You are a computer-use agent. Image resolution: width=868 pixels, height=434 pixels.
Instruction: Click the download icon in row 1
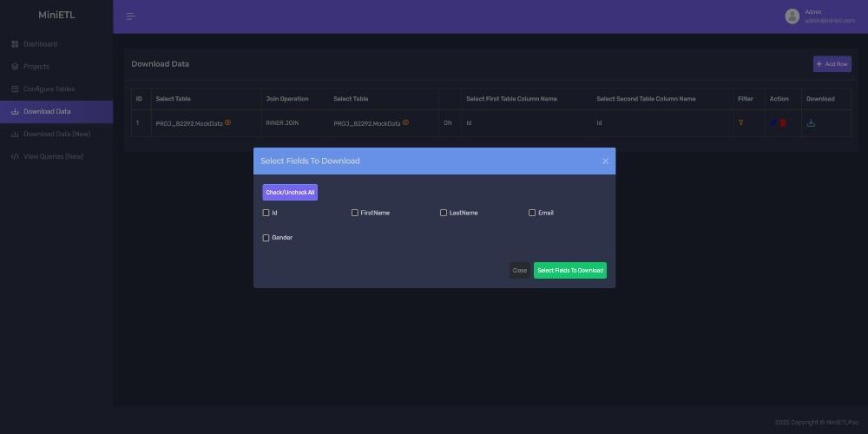tap(811, 123)
